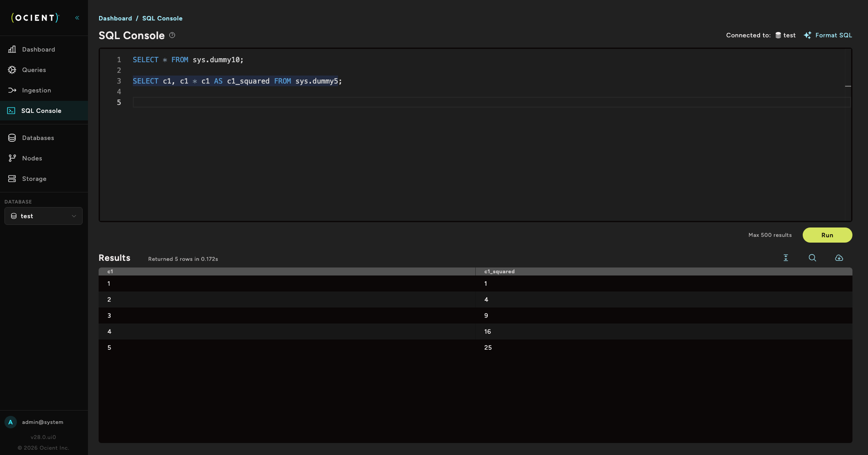Image resolution: width=868 pixels, height=455 pixels.
Task: Click the Queries gear icon
Action: 12,70
